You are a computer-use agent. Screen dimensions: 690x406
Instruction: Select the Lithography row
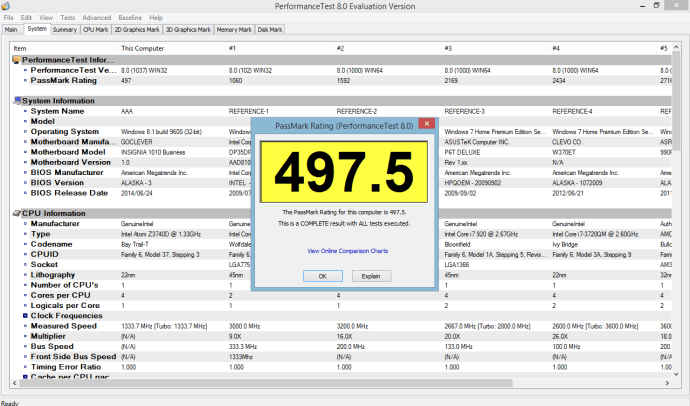point(341,275)
